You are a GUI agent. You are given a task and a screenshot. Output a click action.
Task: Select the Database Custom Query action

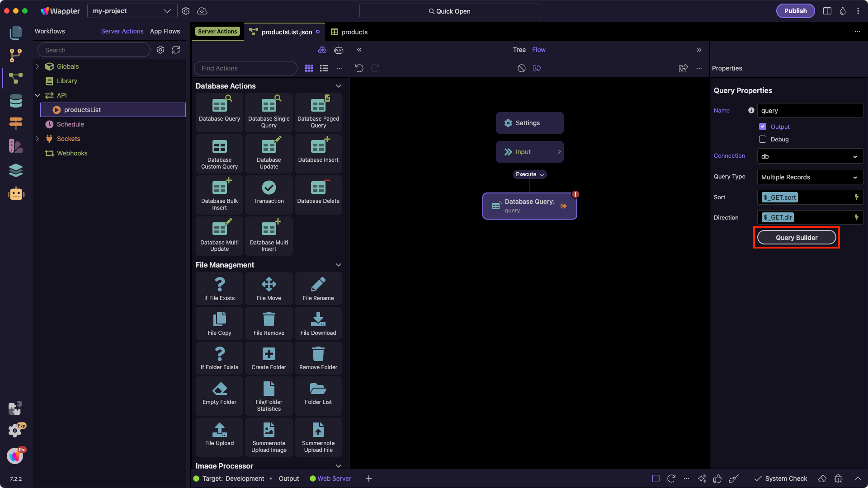pos(219,154)
